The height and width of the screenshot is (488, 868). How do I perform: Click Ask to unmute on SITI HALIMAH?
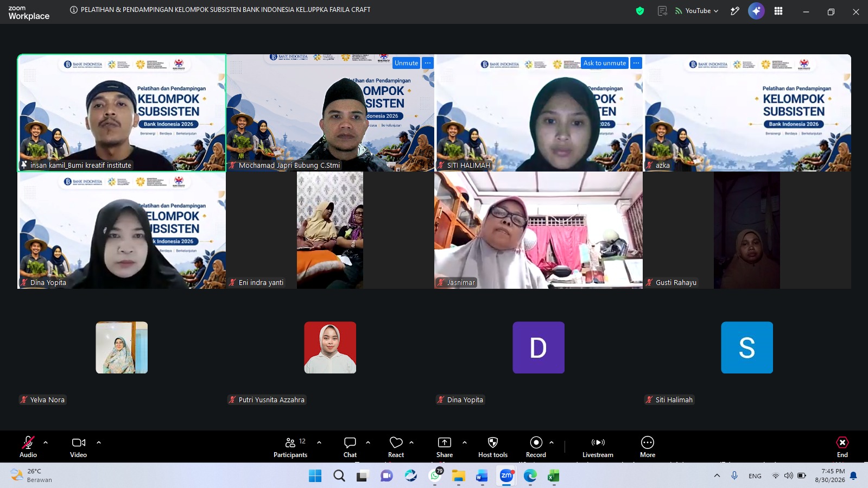605,63
